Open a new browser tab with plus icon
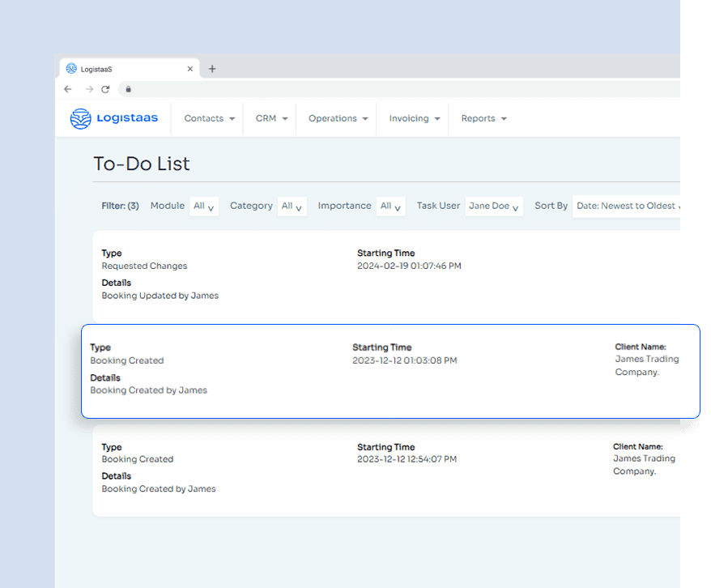 211,69
